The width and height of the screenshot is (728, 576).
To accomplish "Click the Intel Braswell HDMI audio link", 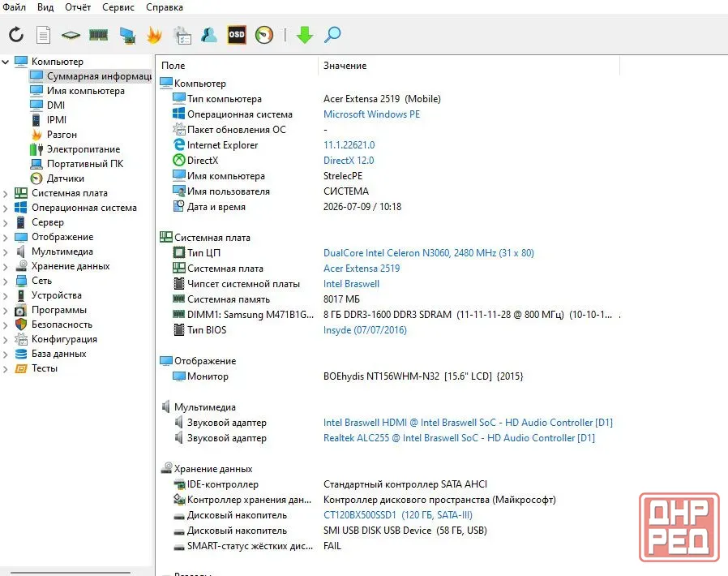I will [x=468, y=423].
